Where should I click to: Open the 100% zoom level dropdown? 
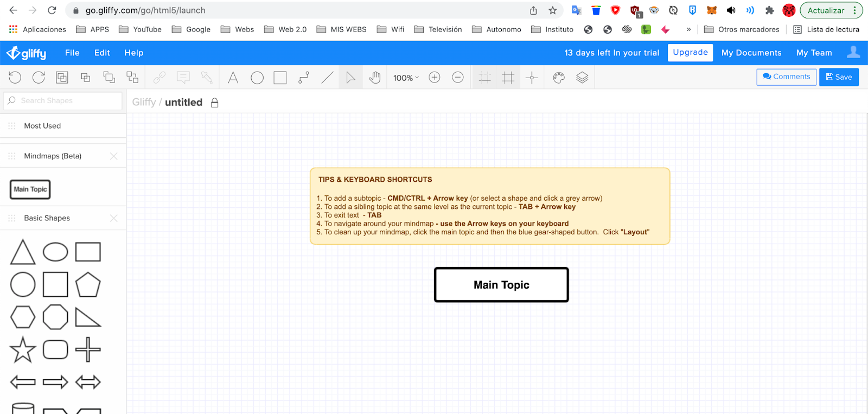406,78
